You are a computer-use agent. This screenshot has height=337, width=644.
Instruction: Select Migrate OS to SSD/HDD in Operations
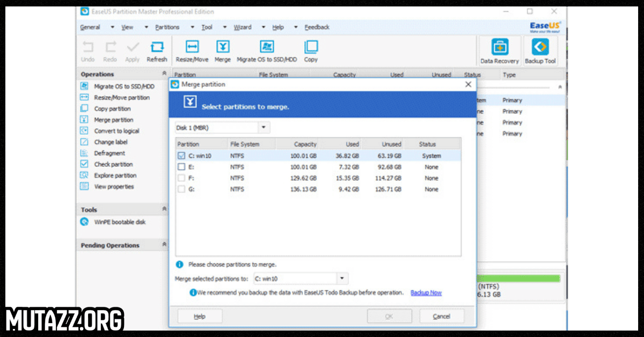124,86
